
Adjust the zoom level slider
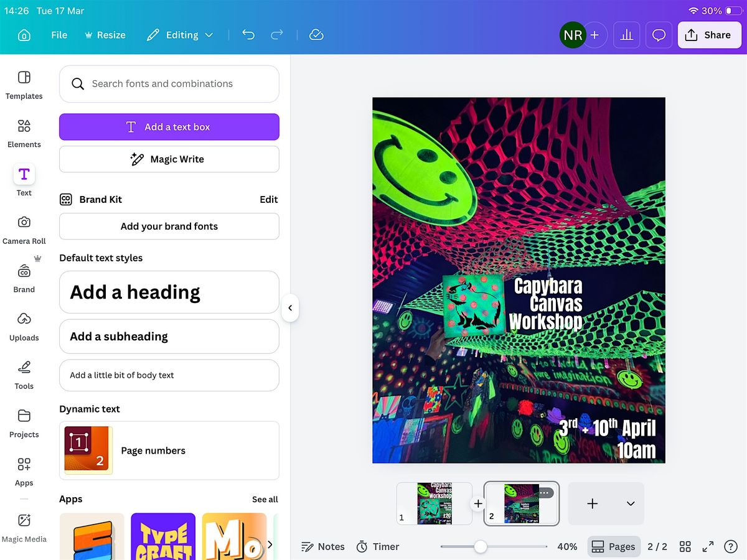pos(480,546)
